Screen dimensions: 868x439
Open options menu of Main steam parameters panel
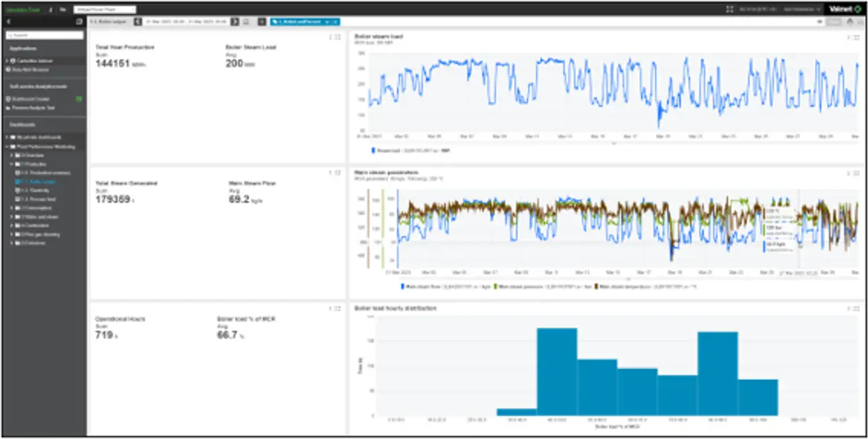pos(848,173)
